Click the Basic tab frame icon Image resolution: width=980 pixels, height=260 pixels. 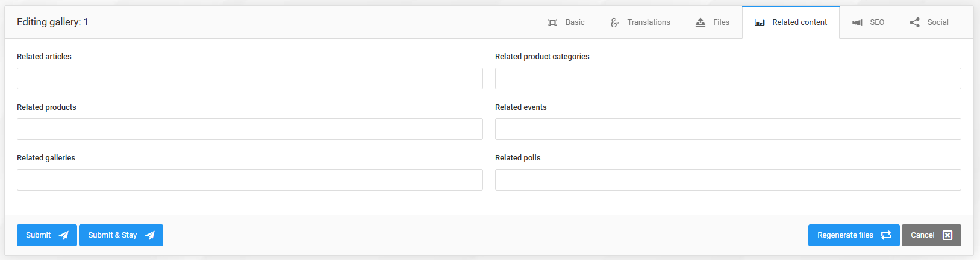coord(552,22)
